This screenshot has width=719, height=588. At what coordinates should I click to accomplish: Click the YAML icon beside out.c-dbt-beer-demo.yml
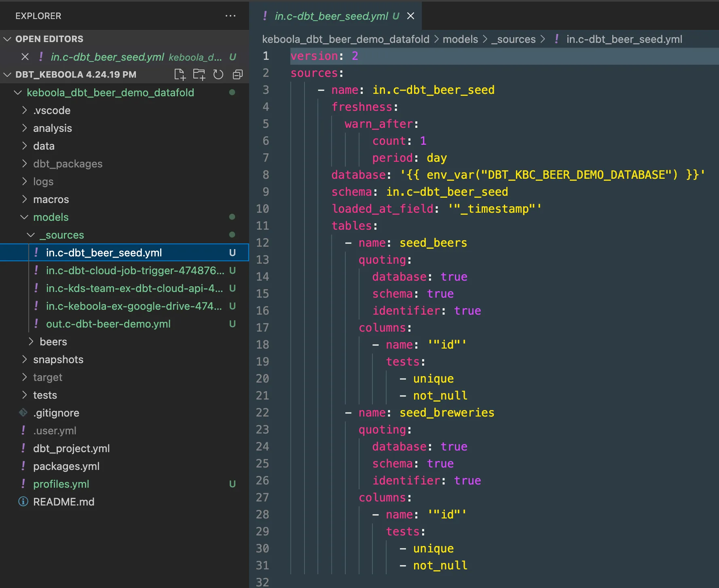(36, 324)
